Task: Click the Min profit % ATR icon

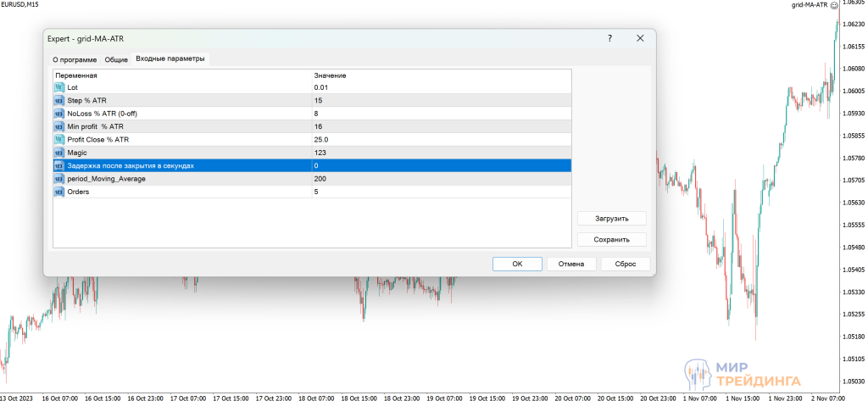Action: 59,126
